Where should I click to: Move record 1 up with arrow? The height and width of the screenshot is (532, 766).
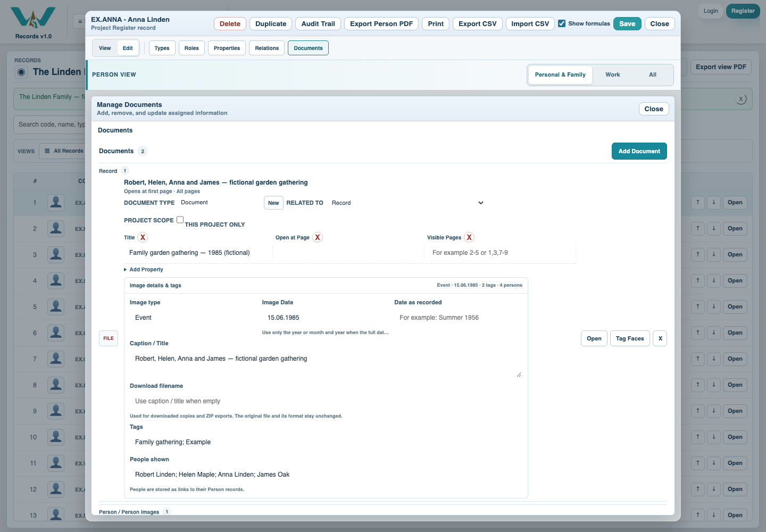[698, 202]
